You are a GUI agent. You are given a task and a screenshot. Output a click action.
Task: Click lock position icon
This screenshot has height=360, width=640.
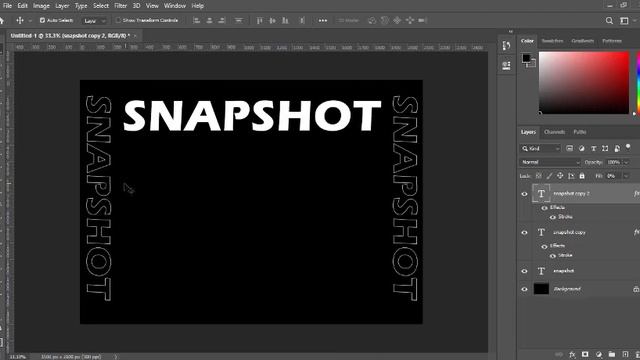[x=560, y=176]
